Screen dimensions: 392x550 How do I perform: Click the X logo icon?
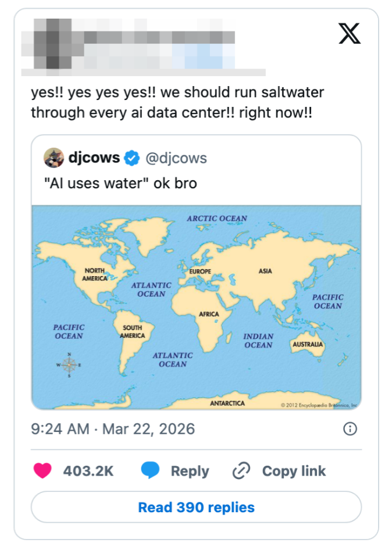point(349,34)
